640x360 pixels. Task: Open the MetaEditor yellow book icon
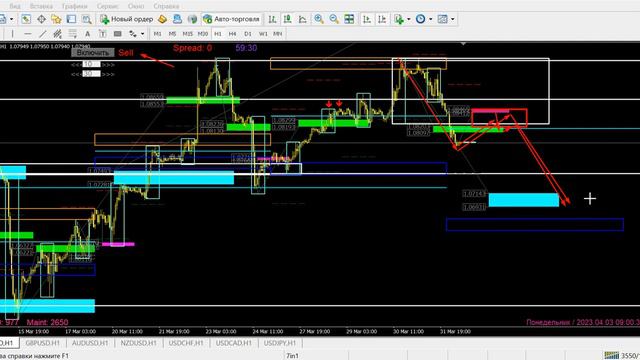tap(162, 19)
